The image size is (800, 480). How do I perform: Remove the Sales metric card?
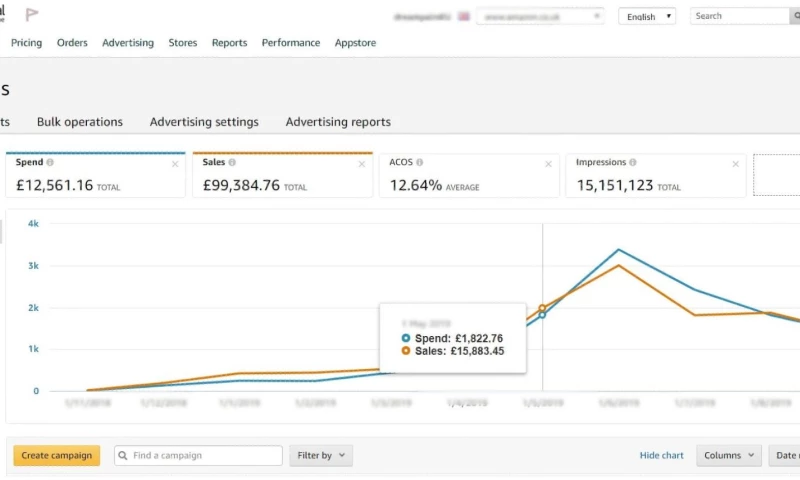click(x=362, y=164)
